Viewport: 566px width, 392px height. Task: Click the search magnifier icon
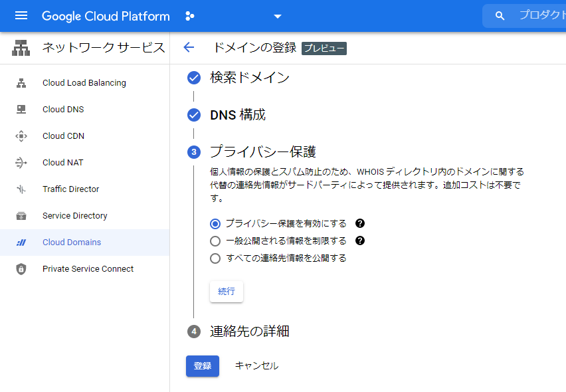tap(500, 15)
